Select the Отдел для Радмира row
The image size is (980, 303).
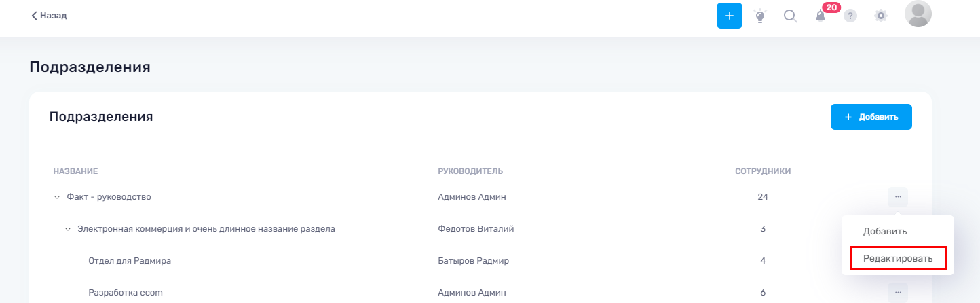click(x=480, y=261)
